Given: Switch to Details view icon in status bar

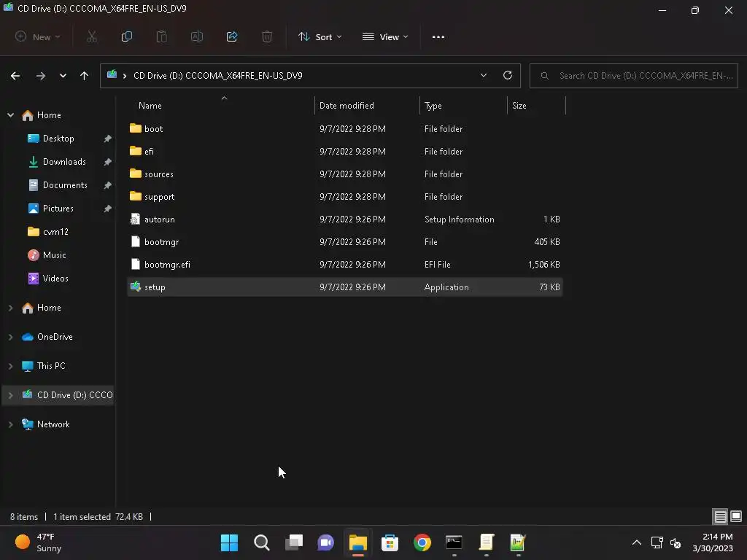Looking at the screenshot, I should tap(720, 516).
